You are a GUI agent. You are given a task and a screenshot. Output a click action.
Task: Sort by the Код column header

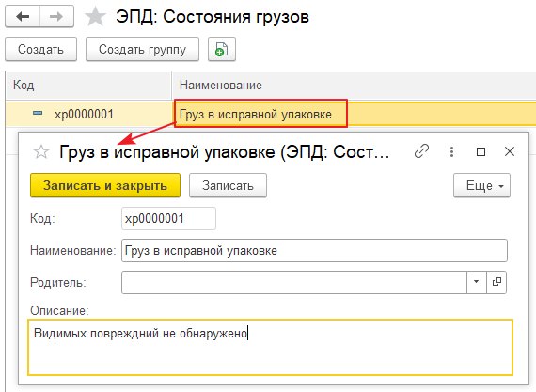[88, 86]
